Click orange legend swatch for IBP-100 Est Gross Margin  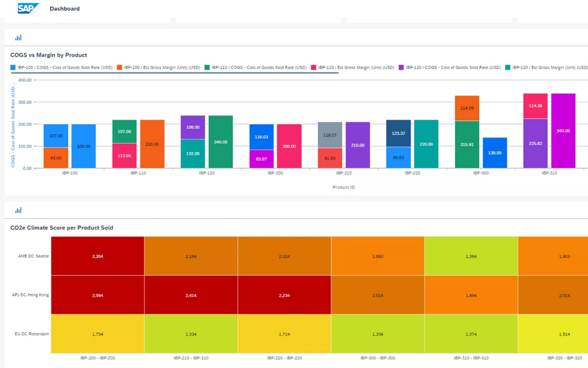[119, 67]
